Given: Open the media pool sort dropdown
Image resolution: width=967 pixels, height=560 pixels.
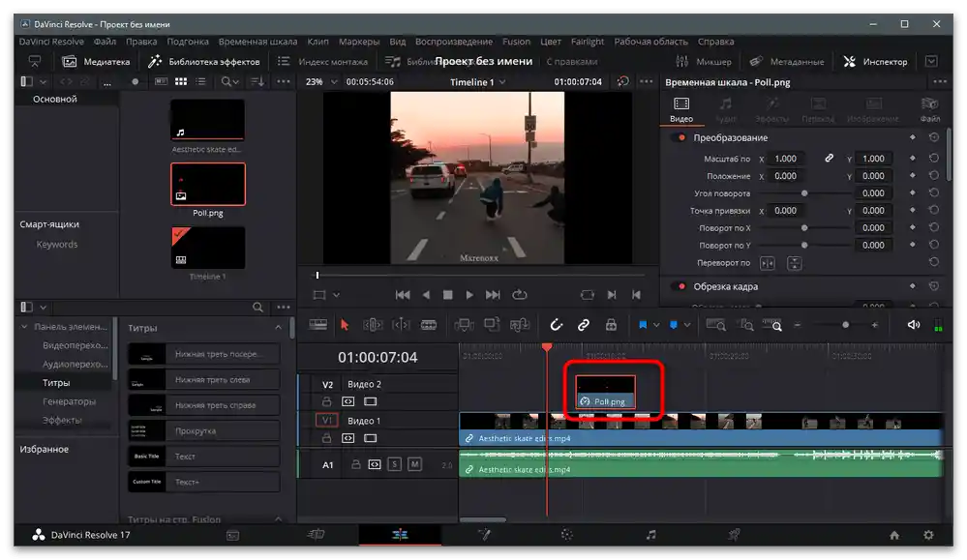Looking at the screenshot, I should click(257, 81).
